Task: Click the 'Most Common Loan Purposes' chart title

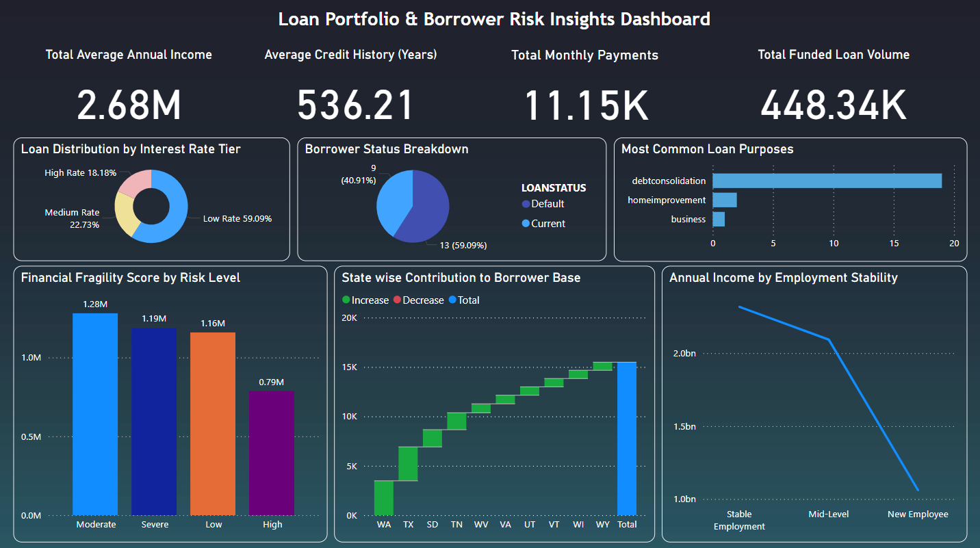Action: [708, 149]
